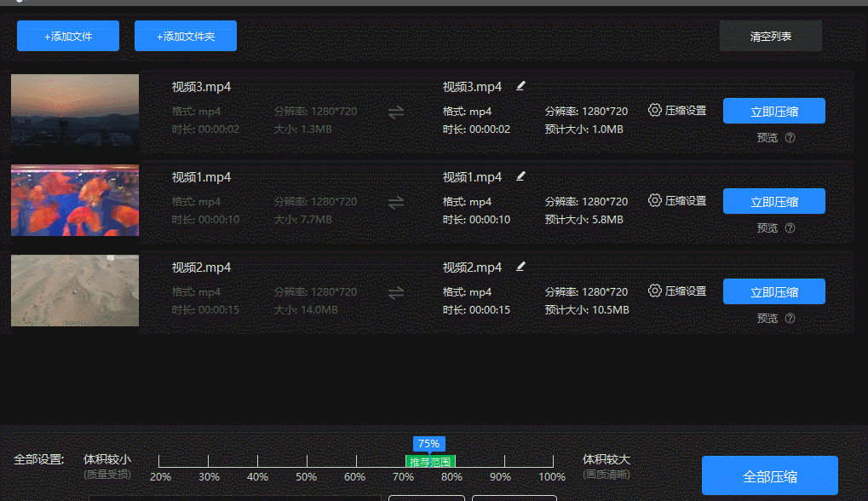Click the +添加文件 button to add files
868x501 pixels.
click(67, 35)
